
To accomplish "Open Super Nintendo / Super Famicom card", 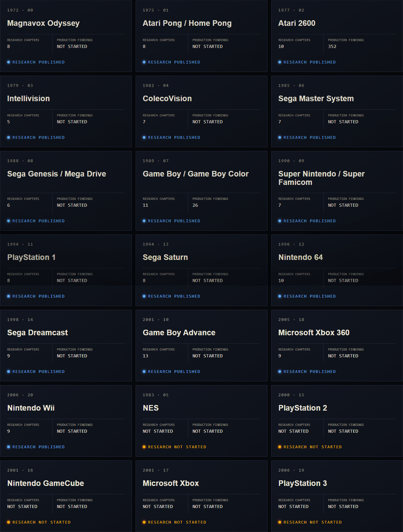I will coord(337,191).
